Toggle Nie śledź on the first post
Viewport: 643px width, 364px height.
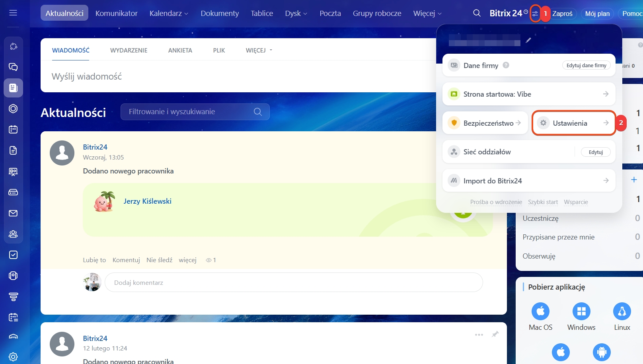159,260
